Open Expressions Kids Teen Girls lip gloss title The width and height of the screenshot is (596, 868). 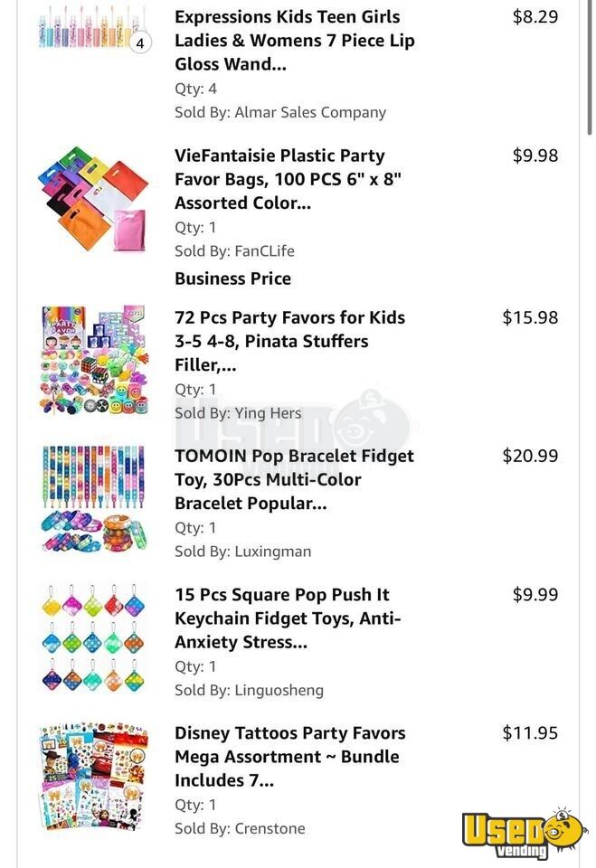[294, 41]
